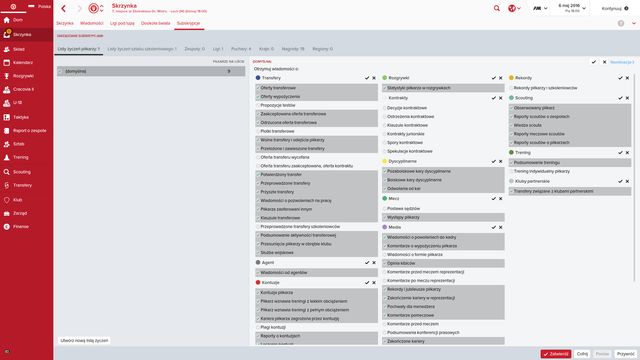Go back with the left arrow
The height and width of the screenshot is (360, 640).
click(x=64, y=8)
